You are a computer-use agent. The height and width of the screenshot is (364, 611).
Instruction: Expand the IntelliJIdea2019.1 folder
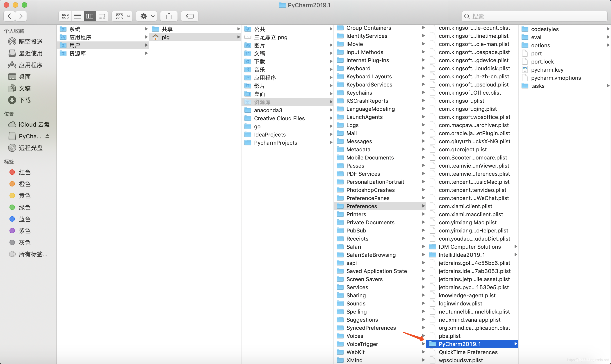(x=515, y=255)
